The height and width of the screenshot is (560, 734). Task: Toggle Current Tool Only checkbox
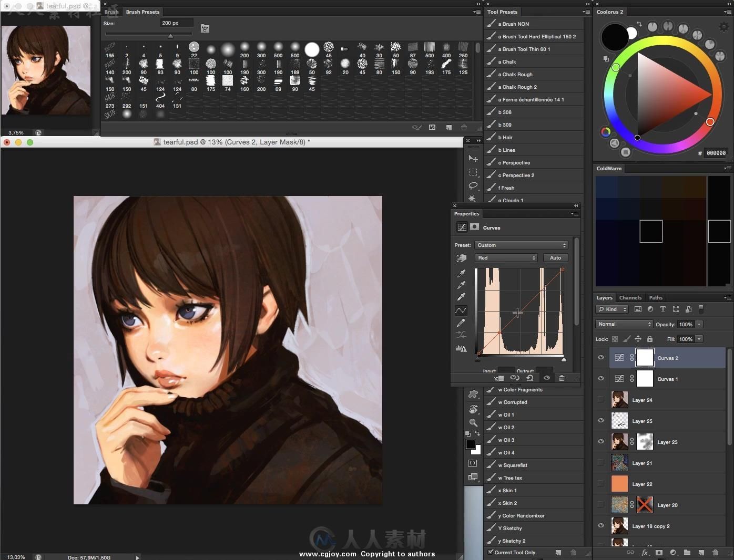(x=491, y=552)
